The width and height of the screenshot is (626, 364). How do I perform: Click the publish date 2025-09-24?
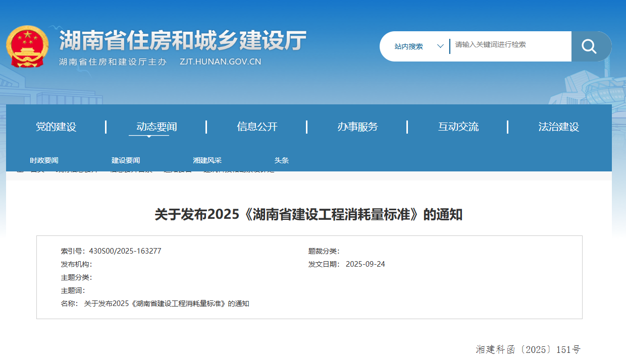tap(367, 264)
